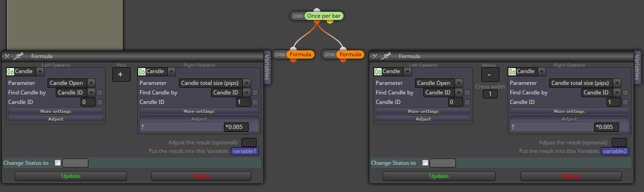
Task: Open Find Candle by dropdown, Minus formula Left Operand
Action: pos(443,93)
